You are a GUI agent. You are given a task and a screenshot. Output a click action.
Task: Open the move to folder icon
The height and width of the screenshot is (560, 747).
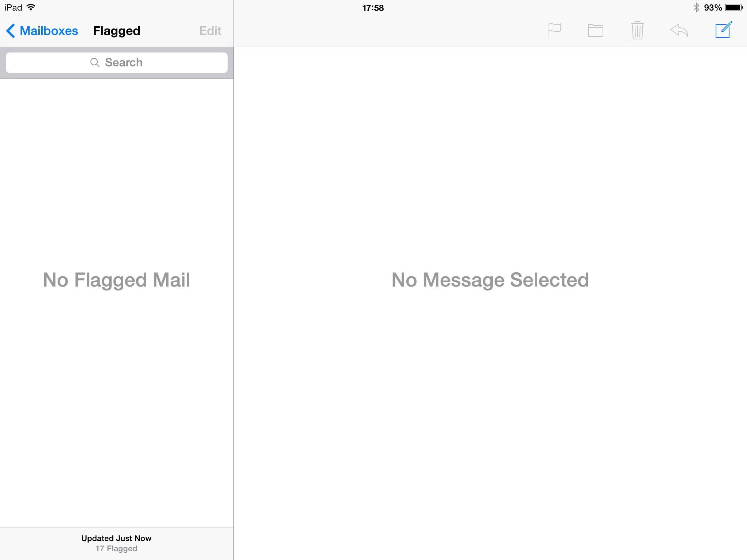tap(595, 31)
